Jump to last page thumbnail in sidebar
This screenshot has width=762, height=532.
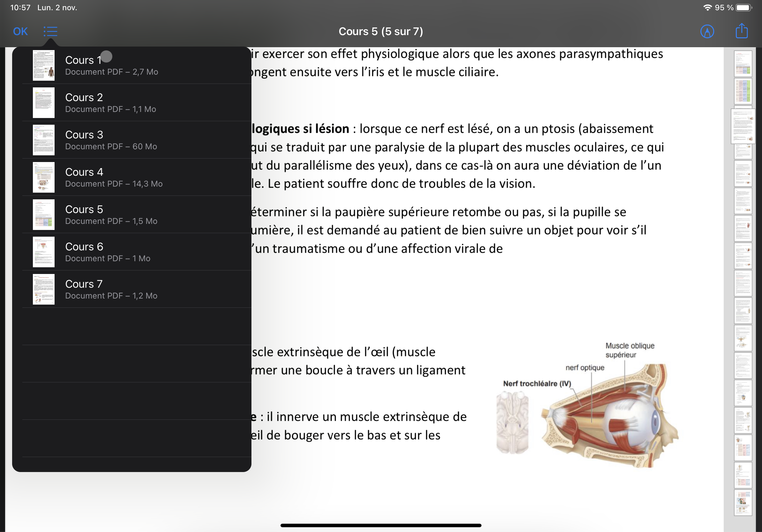(x=743, y=502)
